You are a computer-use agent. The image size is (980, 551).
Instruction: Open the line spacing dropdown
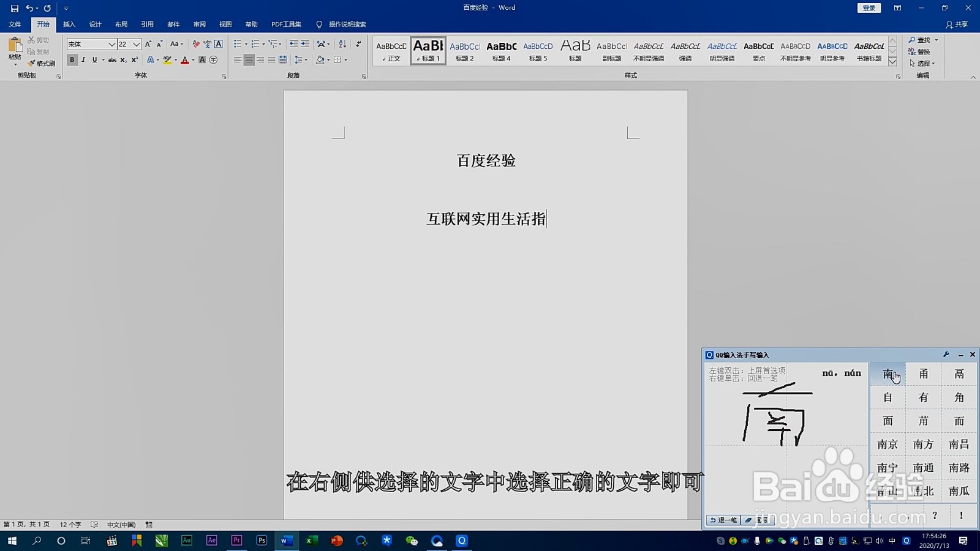pyautogui.click(x=300, y=60)
